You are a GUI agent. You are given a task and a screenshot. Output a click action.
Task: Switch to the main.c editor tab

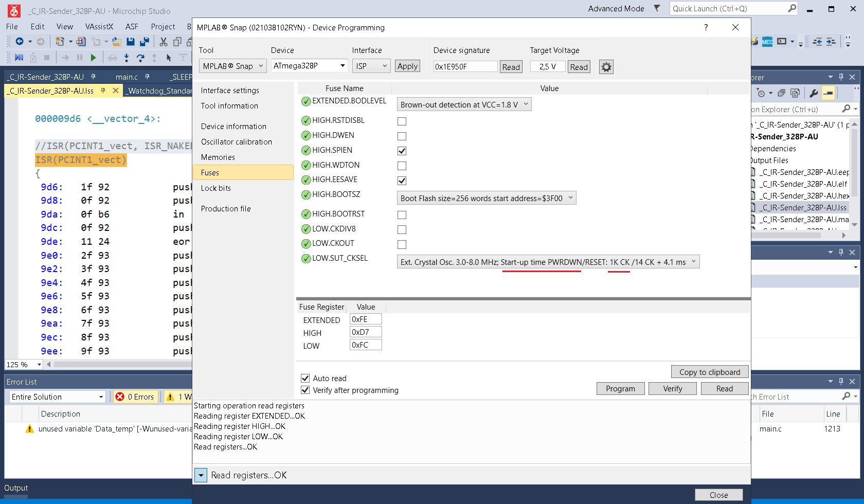pos(127,77)
